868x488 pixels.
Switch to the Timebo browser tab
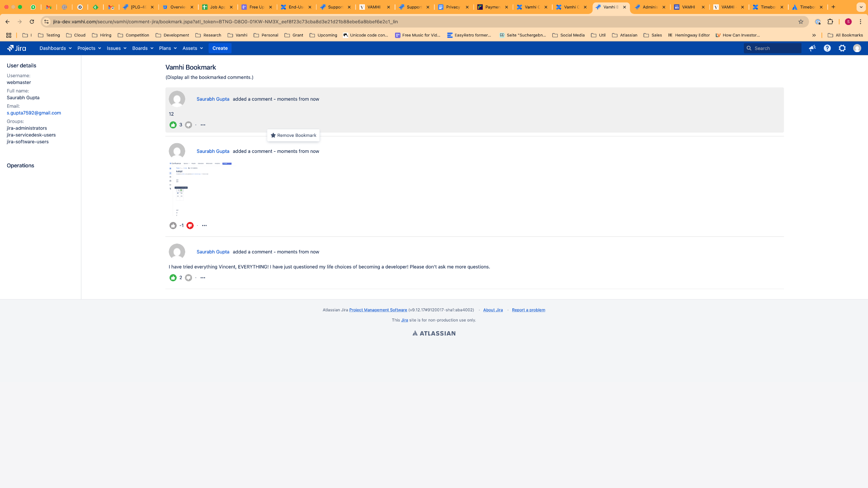click(768, 7)
